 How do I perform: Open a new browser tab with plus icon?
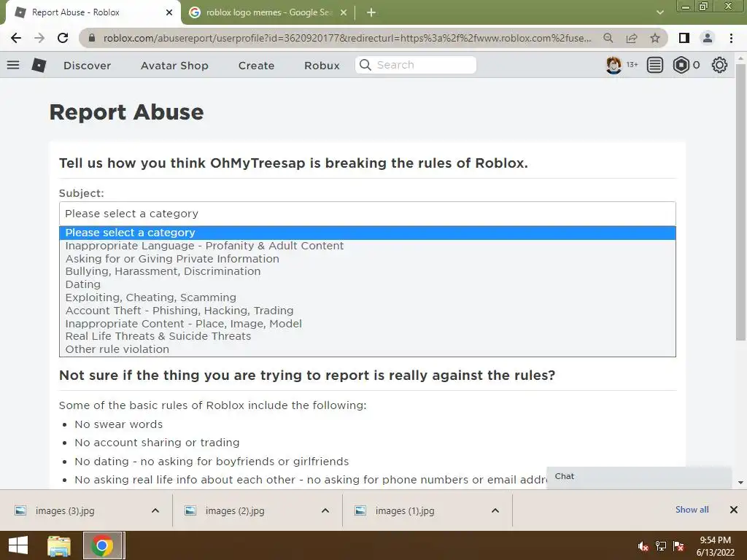(x=371, y=12)
